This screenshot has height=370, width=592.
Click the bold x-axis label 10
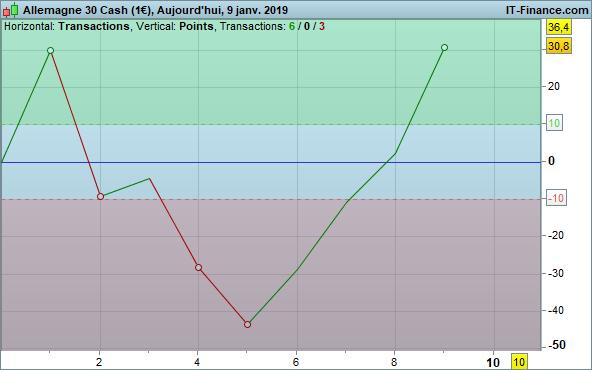[493, 363]
